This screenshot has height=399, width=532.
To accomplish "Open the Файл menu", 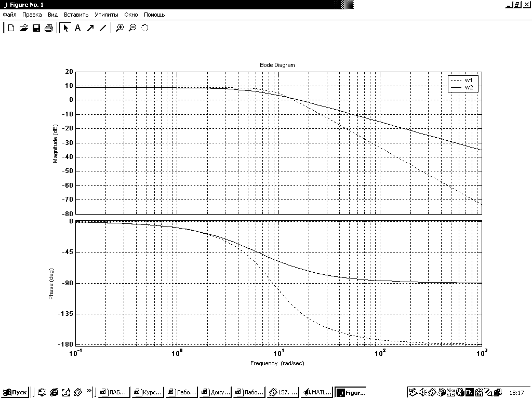I will (x=9, y=15).
